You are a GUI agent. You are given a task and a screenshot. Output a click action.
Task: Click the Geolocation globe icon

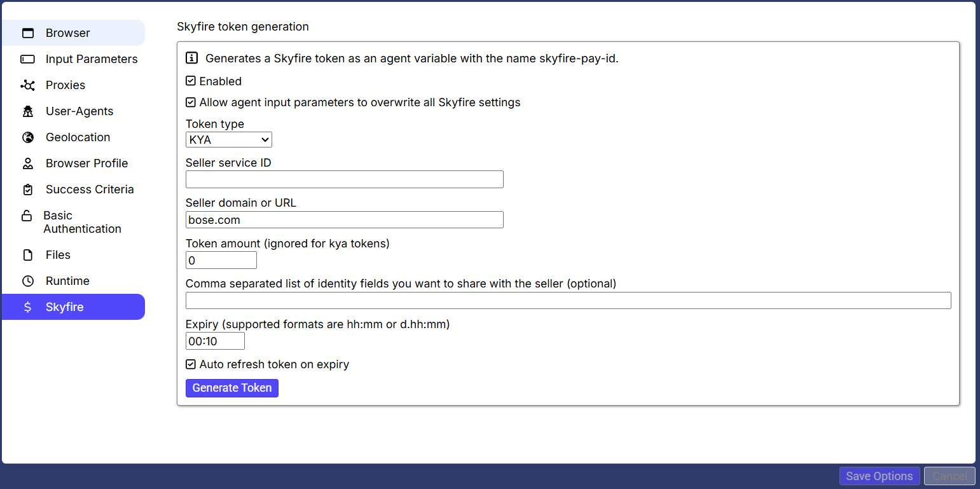(28, 137)
